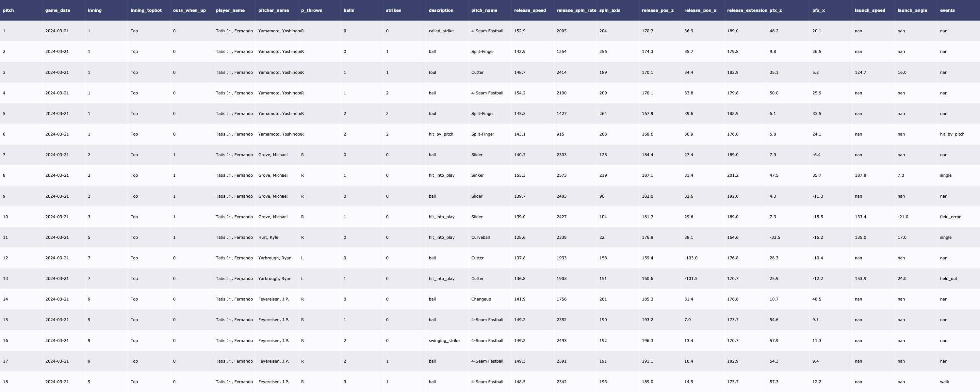
Task: Click the launch_angle column header
Action: coord(912,10)
